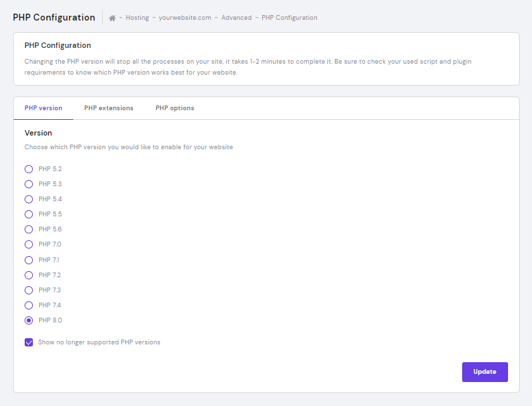Go to yourwebsite.com breadcrumb link
Screen dimensions: 532x406
point(185,18)
